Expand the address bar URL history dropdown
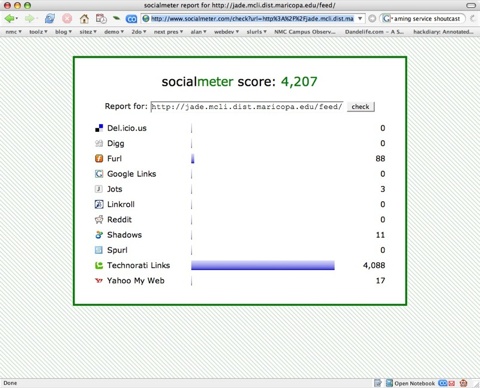The height and width of the screenshot is (388, 480). pos(360,19)
